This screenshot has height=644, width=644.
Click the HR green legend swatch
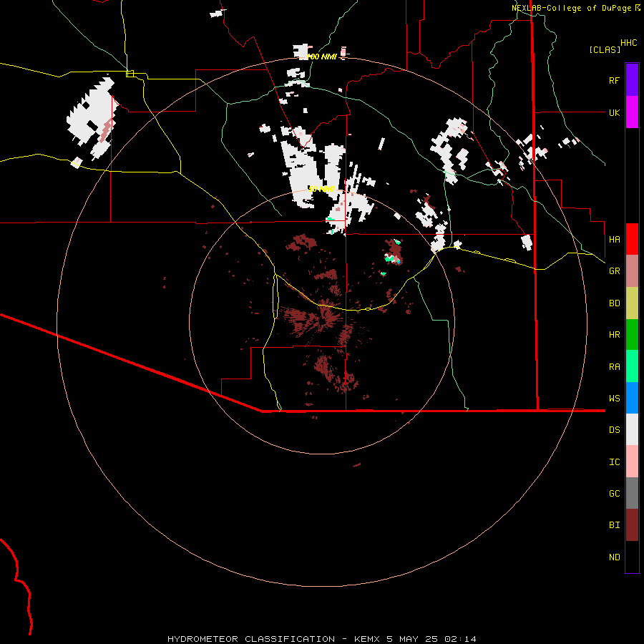632,335
